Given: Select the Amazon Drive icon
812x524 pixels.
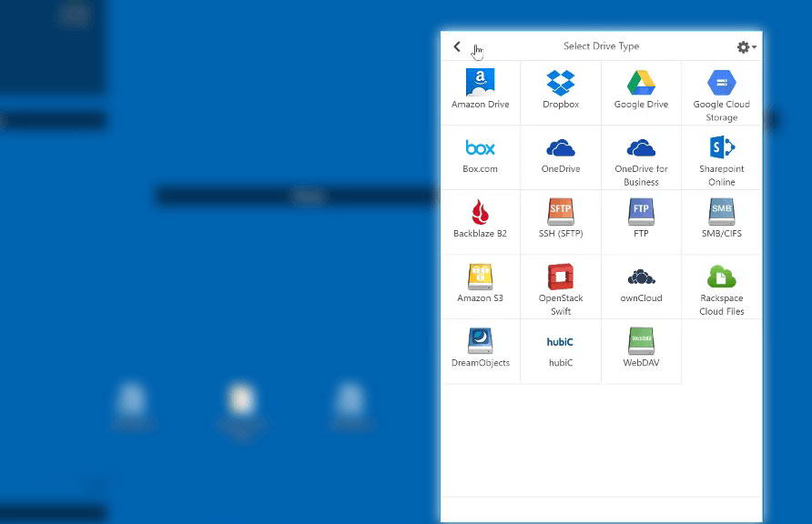Looking at the screenshot, I should point(480,83).
